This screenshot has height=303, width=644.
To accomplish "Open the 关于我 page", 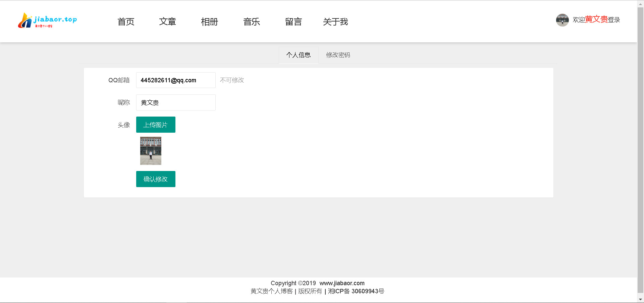I will pos(335,22).
